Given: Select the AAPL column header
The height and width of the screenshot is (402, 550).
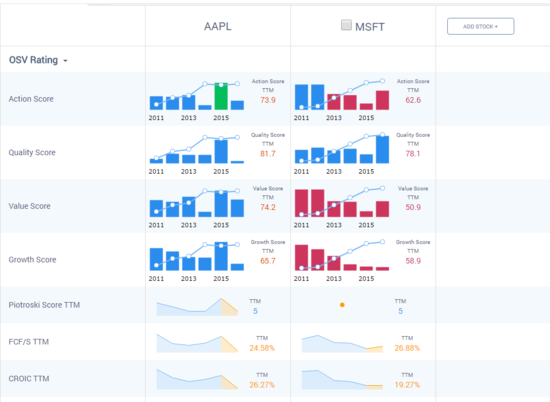Looking at the screenshot, I should pyautogui.click(x=218, y=26).
